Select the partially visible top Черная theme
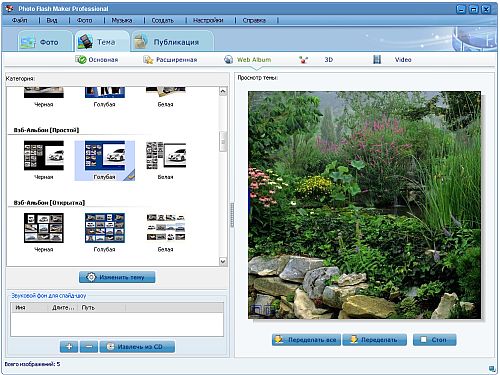The image size is (500, 375). [x=44, y=97]
